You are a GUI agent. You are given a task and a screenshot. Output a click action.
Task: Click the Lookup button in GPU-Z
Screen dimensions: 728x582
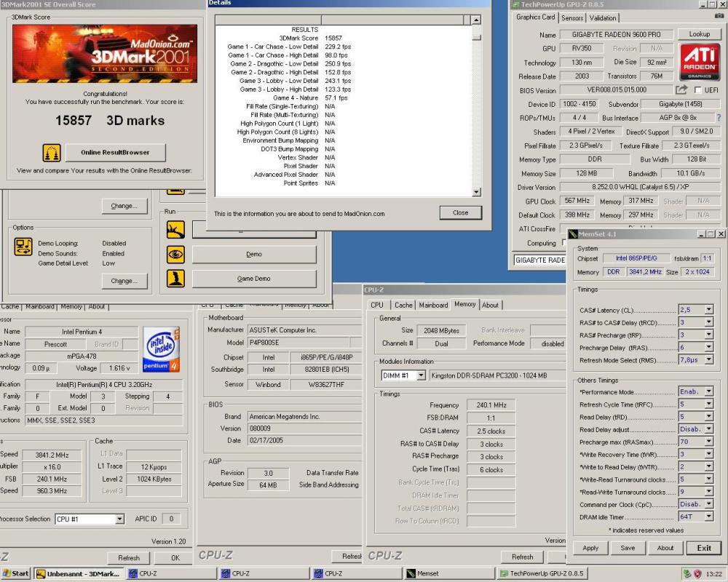(x=699, y=34)
